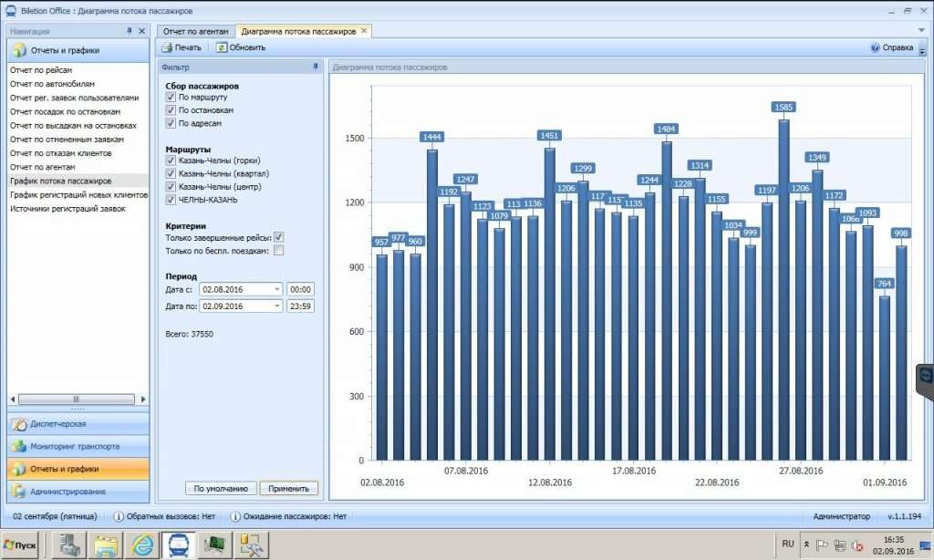Click the Refresh (Обновить) toolbar icon
This screenshot has width=934, height=560.
tap(222, 47)
